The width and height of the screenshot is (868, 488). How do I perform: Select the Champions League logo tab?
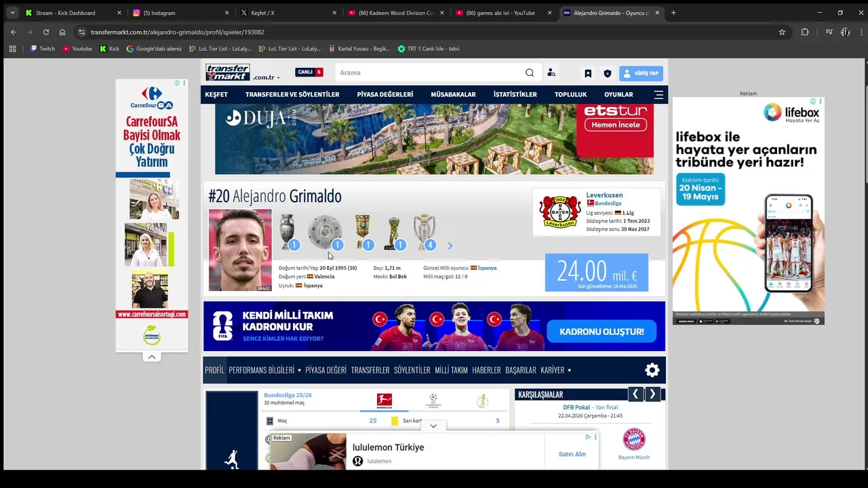(x=433, y=401)
